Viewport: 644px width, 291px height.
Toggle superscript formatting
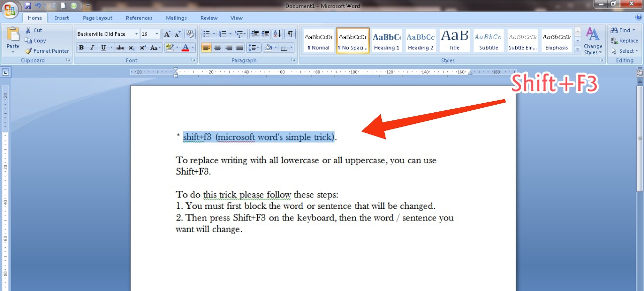point(142,48)
